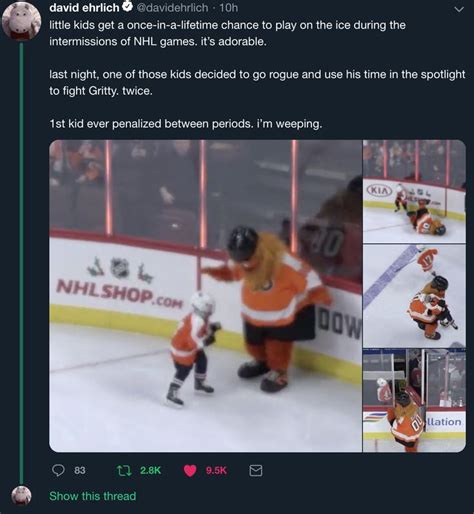Viewport: 474px width, 514px height.
Task: Click the 'david ehrlich' display name
Action: tap(84, 7)
